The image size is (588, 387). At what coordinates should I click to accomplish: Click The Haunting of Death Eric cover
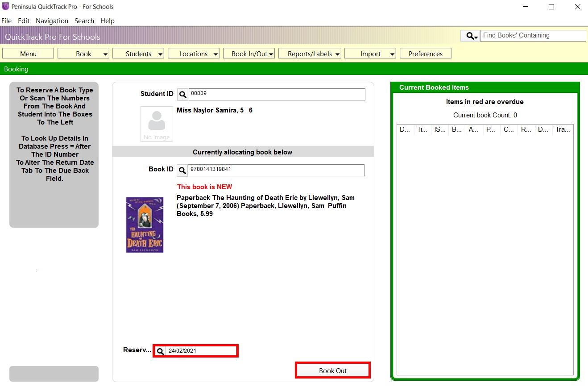145,225
